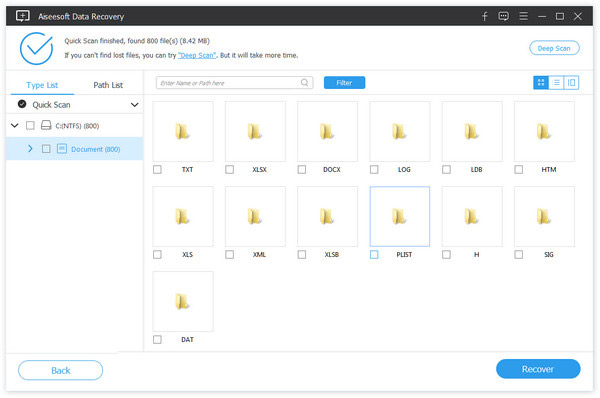Open the SIG folder thumbnail
Viewport: 600px width, 398px height.
click(545, 217)
